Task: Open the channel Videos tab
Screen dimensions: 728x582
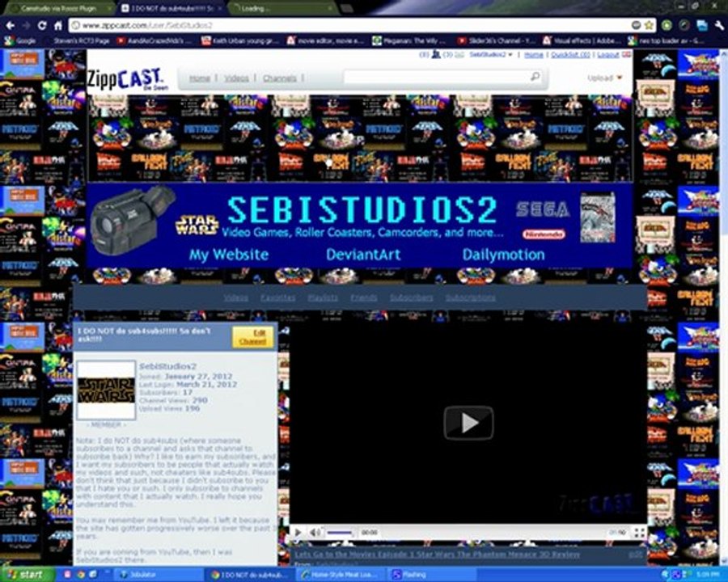Action: click(x=236, y=297)
